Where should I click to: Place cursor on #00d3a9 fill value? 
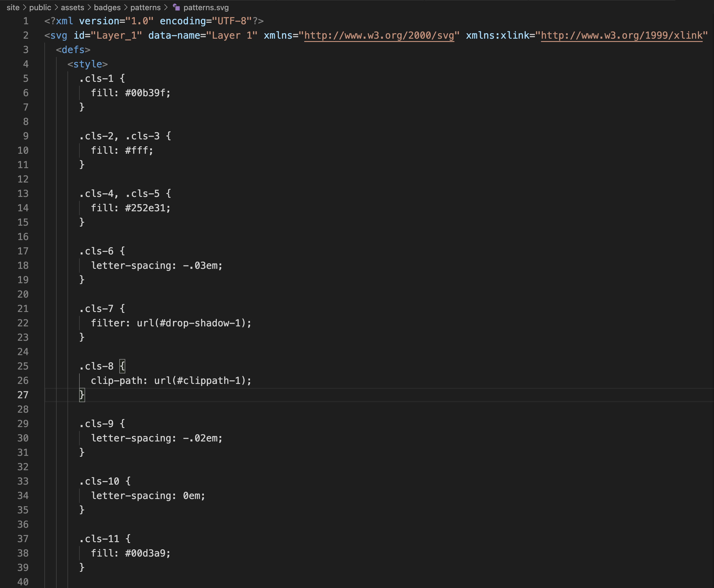pos(145,553)
